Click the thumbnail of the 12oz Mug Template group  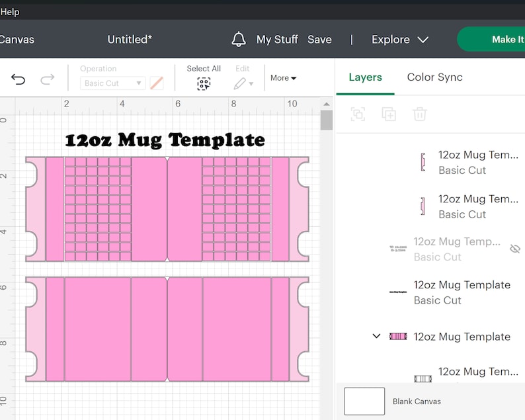coord(398,336)
